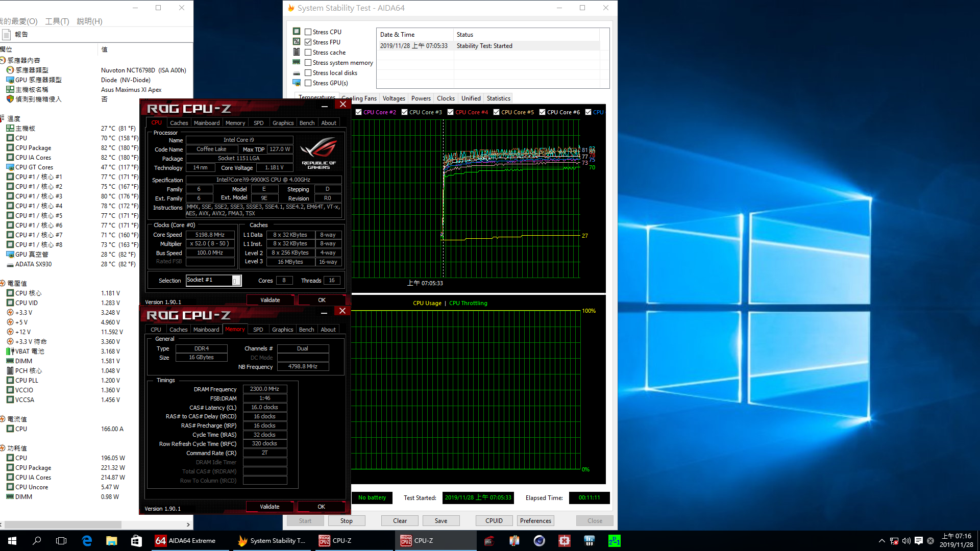Image resolution: width=980 pixels, height=551 pixels.
Task: Switch to Statistics tab
Action: click(499, 98)
